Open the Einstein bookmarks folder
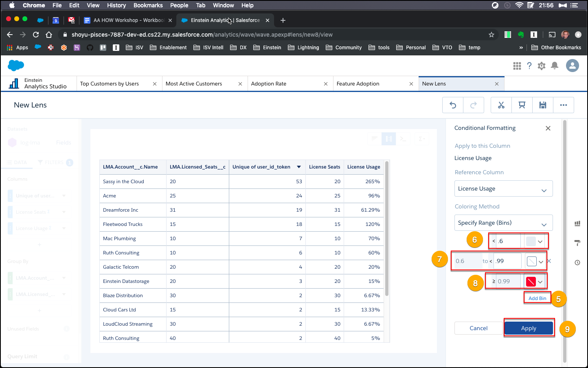Image resolution: width=588 pixels, height=368 pixels. coord(267,48)
